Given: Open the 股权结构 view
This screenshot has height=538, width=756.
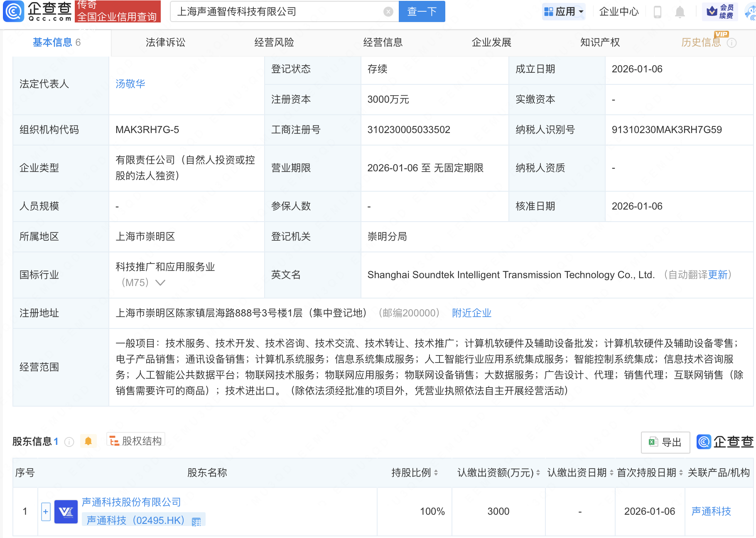Looking at the screenshot, I should [x=136, y=441].
